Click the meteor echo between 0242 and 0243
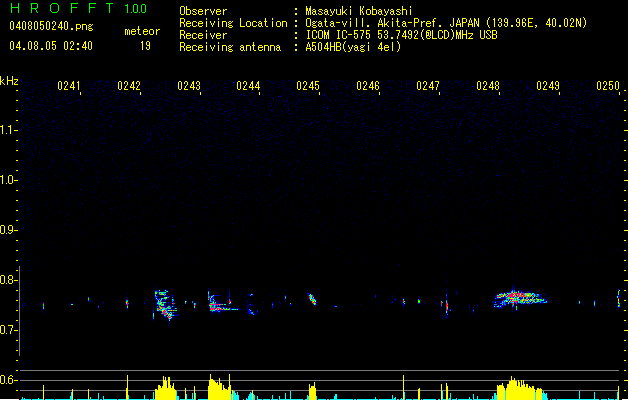Screen dimensions: 629x400 pos(165,305)
